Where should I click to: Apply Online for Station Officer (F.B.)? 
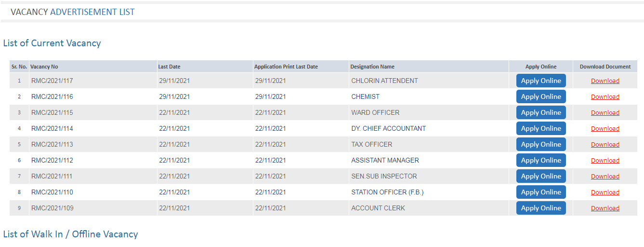click(x=541, y=192)
